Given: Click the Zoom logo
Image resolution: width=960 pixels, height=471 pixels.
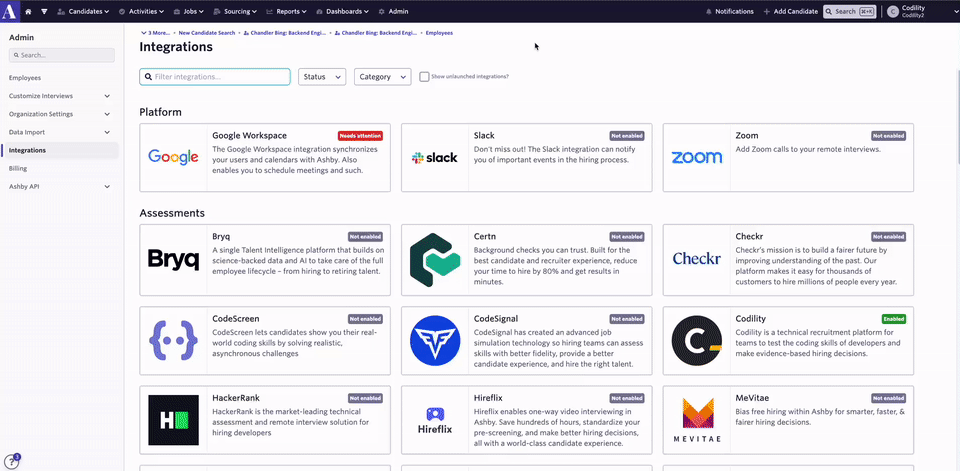Looking at the screenshot, I should point(697,157).
